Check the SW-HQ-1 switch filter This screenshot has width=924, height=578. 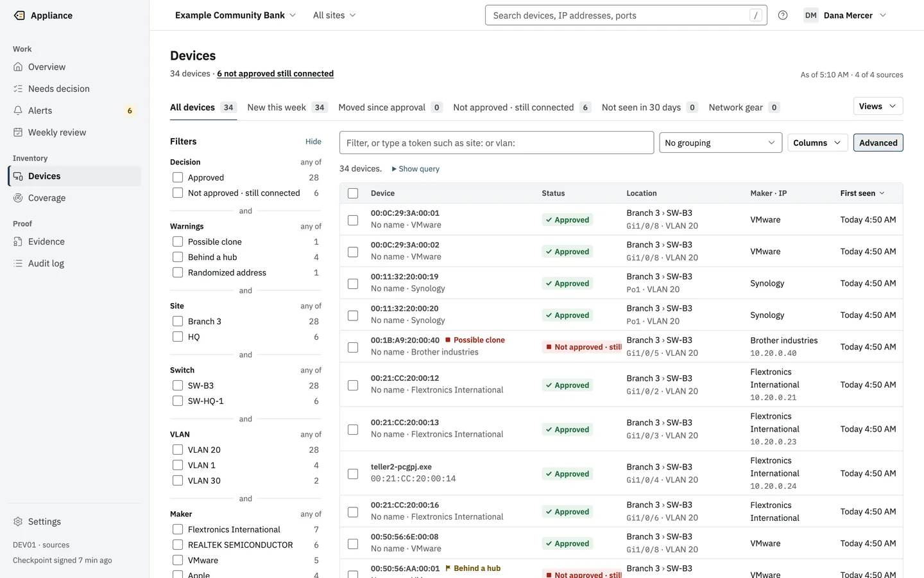coord(178,401)
